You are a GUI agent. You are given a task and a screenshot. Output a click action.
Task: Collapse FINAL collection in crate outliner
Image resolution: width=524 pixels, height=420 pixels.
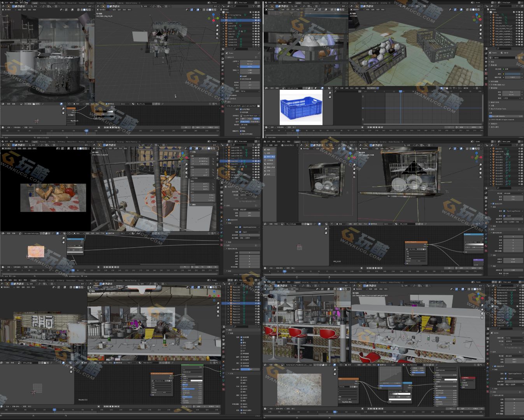point(488,12)
